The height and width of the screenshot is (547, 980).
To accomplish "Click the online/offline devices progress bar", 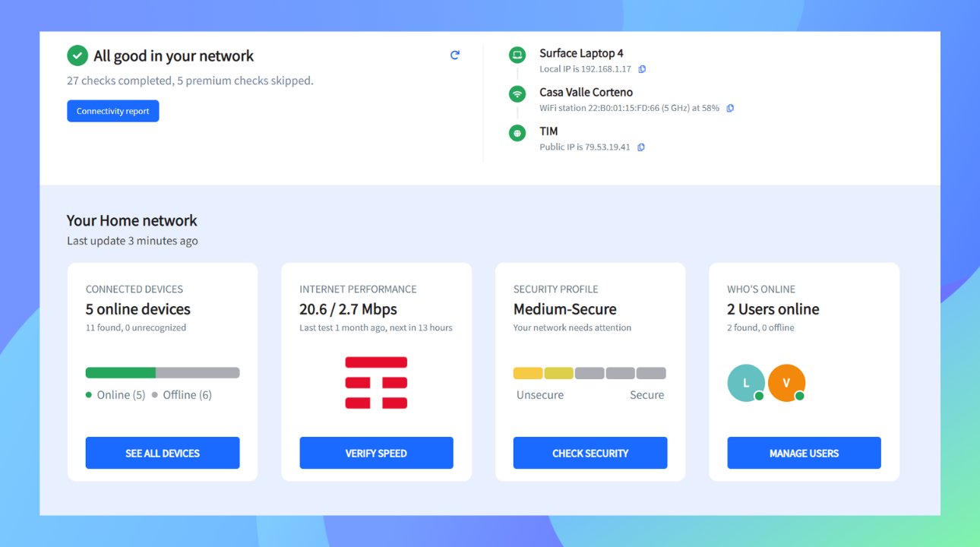I will (x=163, y=373).
